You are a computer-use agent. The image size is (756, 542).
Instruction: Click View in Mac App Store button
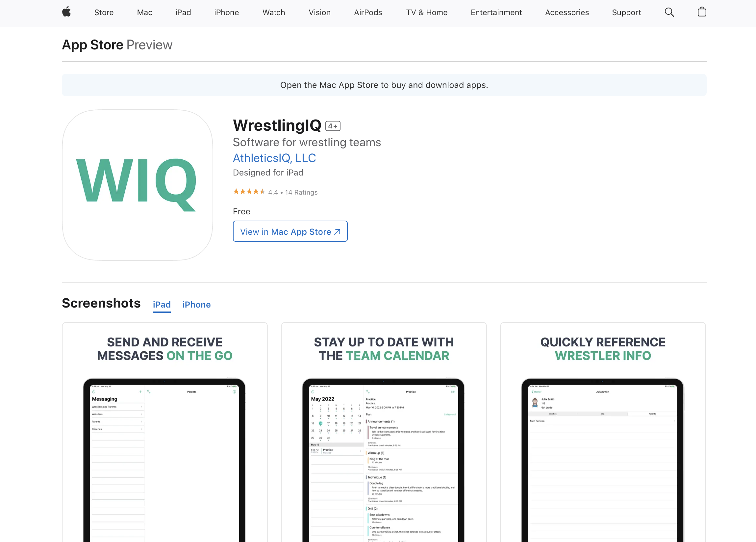(290, 231)
